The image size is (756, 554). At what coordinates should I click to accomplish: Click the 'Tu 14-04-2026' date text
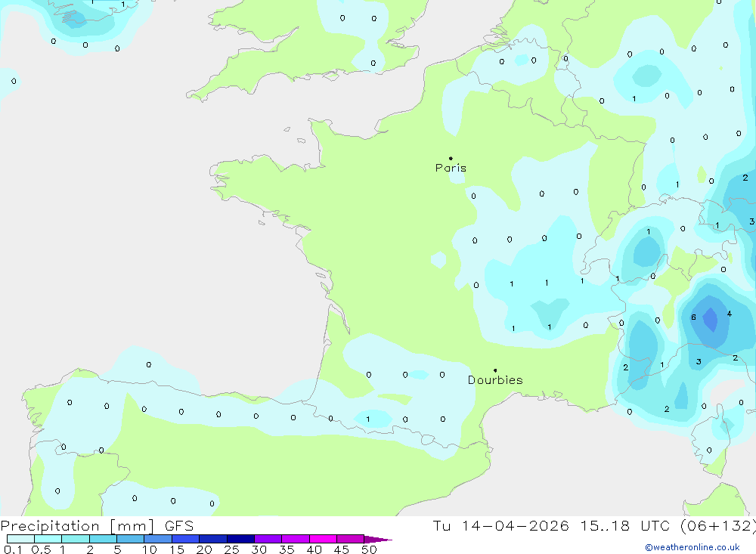tap(500, 525)
